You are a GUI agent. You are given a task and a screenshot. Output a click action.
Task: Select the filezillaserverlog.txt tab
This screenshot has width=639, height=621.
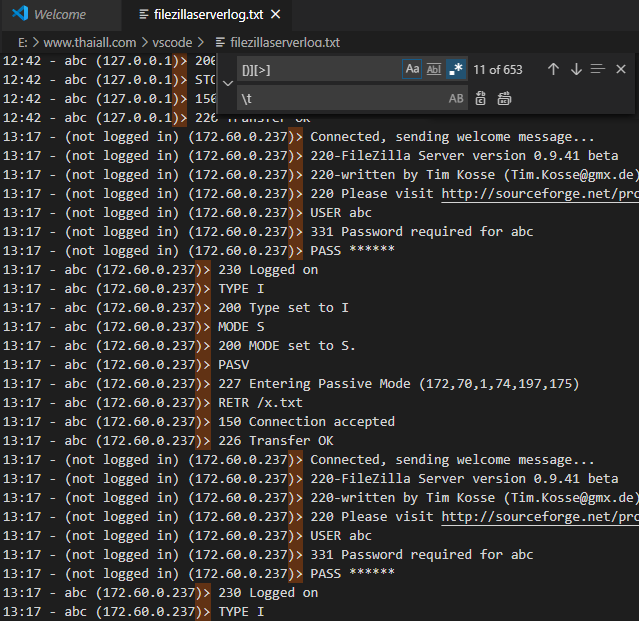pyautogui.click(x=207, y=15)
